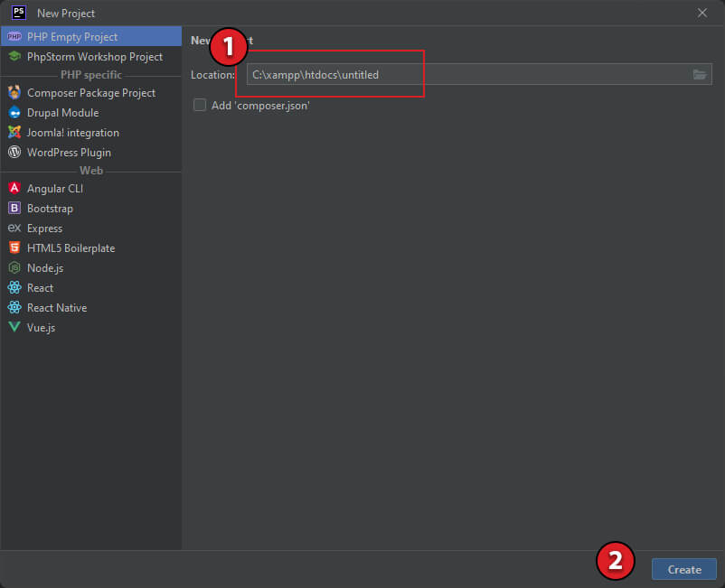Image resolution: width=725 pixels, height=588 pixels.
Task: Select the React project type icon
Action: [14, 287]
